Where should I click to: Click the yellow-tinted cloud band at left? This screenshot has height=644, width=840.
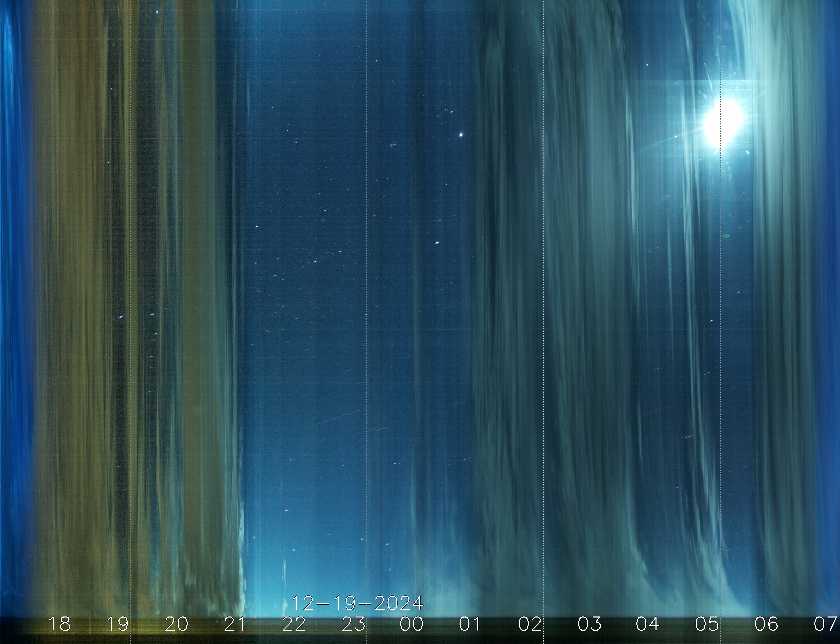pos(84,307)
